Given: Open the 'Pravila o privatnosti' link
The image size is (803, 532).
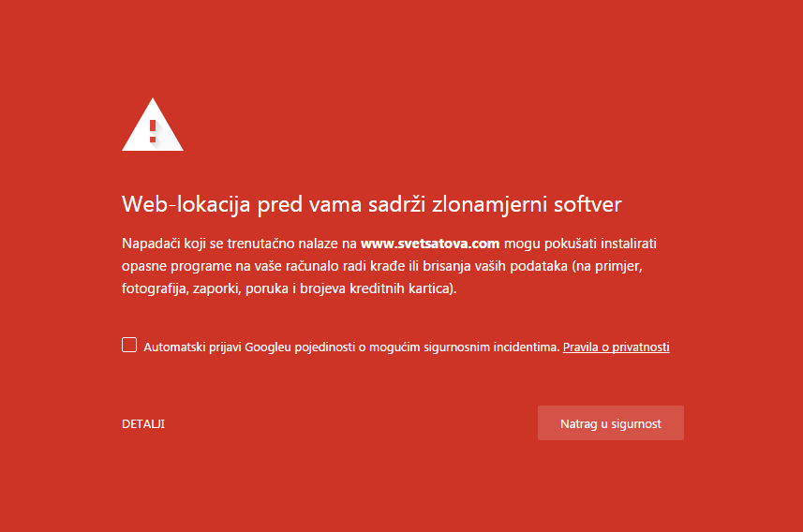Looking at the screenshot, I should point(616,347).
